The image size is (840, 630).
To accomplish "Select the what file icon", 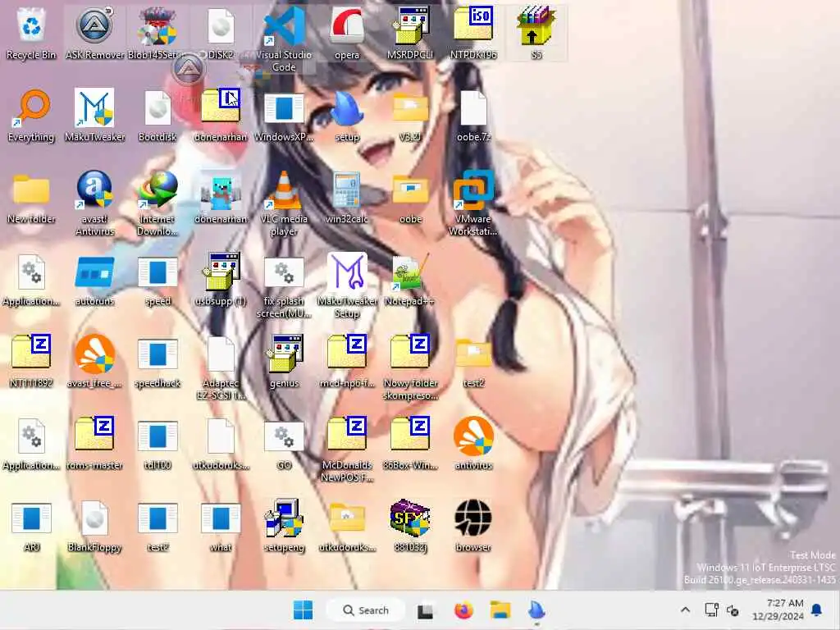I will (x=221, y=526).
